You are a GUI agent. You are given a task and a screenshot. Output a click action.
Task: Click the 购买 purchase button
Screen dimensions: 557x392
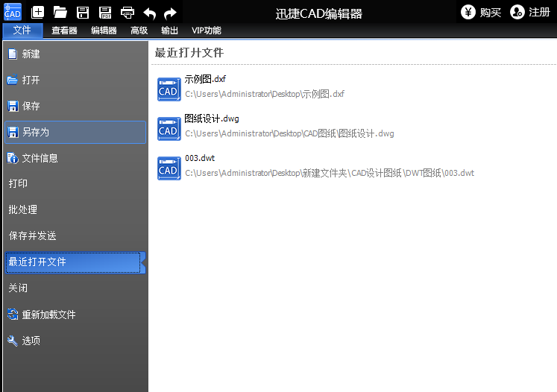(481, 12)
